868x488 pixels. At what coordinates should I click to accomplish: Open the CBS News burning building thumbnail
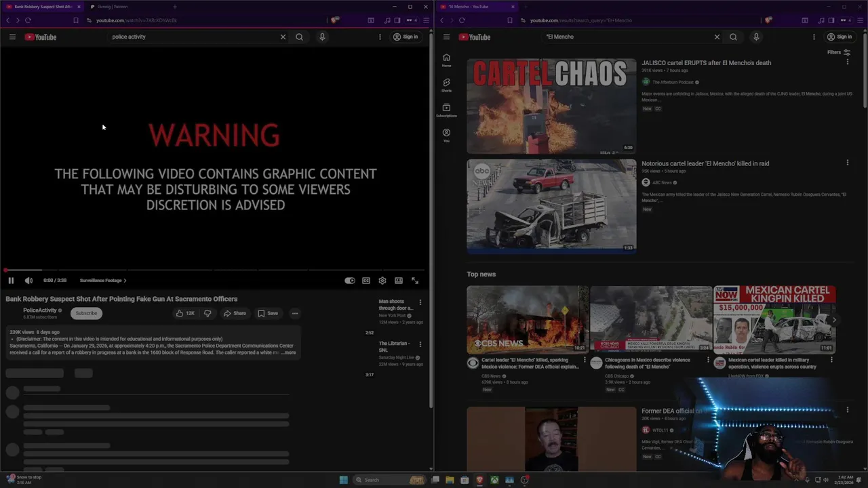click(528, 319)
